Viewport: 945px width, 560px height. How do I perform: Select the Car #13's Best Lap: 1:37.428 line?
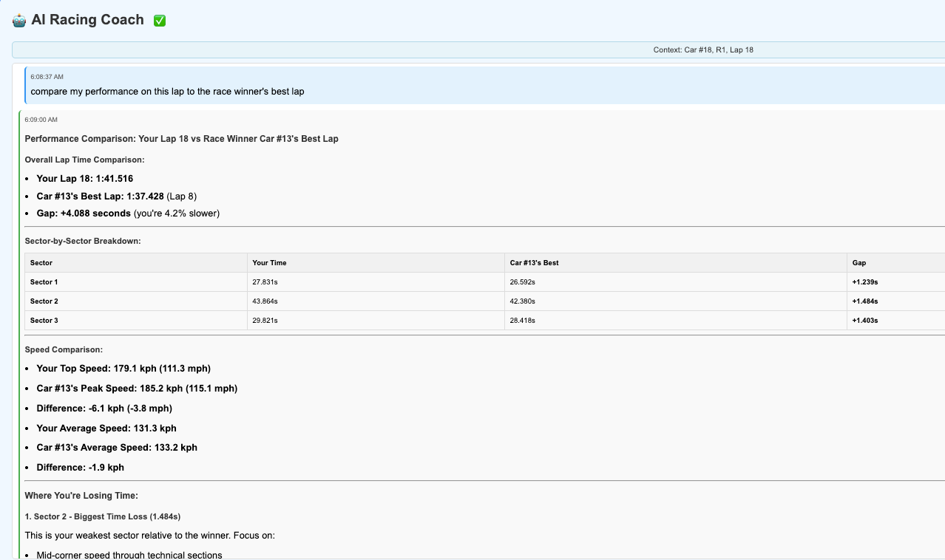click(x=116, y=197)
